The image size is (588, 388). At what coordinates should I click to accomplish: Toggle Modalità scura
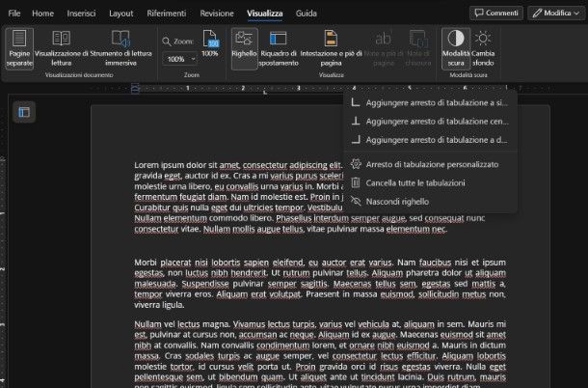[x=456, y=49]
